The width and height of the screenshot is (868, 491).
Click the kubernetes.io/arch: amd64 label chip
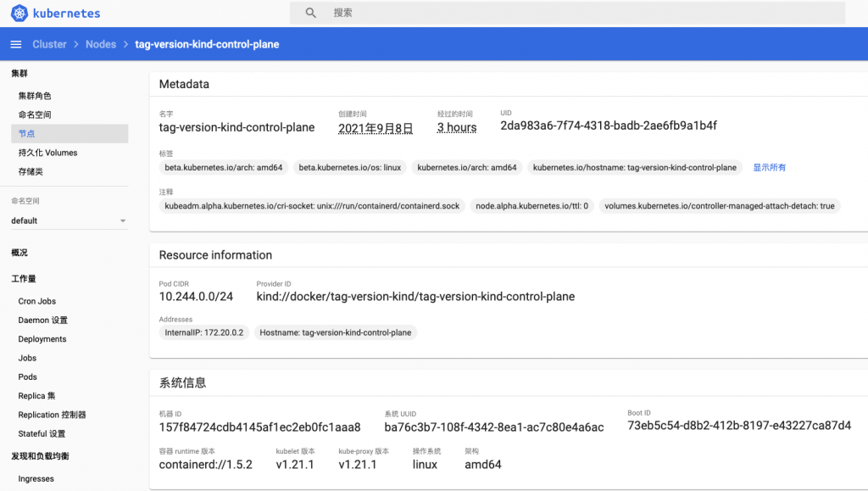pos(467,167)
